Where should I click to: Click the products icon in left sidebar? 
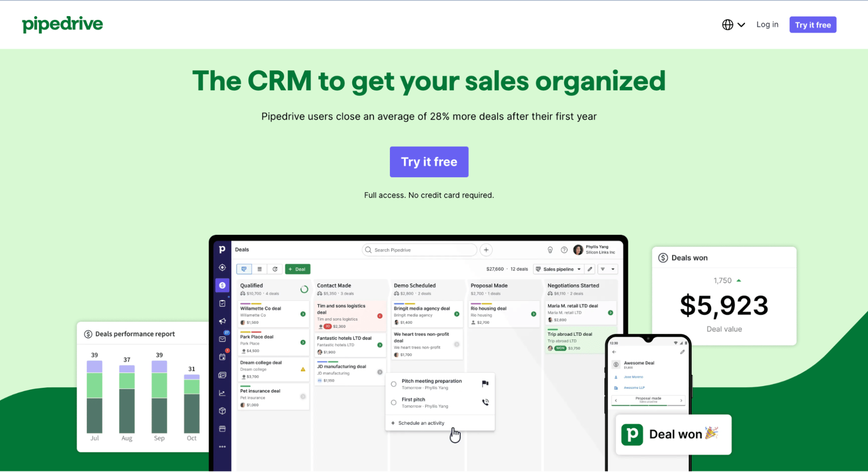pos(223,410)
